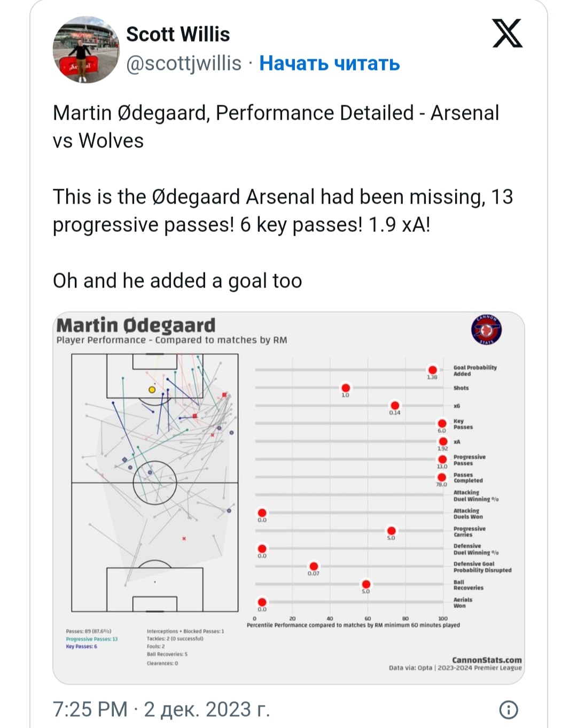
Task: Click the X logo icon
Action: coord(506,33)
